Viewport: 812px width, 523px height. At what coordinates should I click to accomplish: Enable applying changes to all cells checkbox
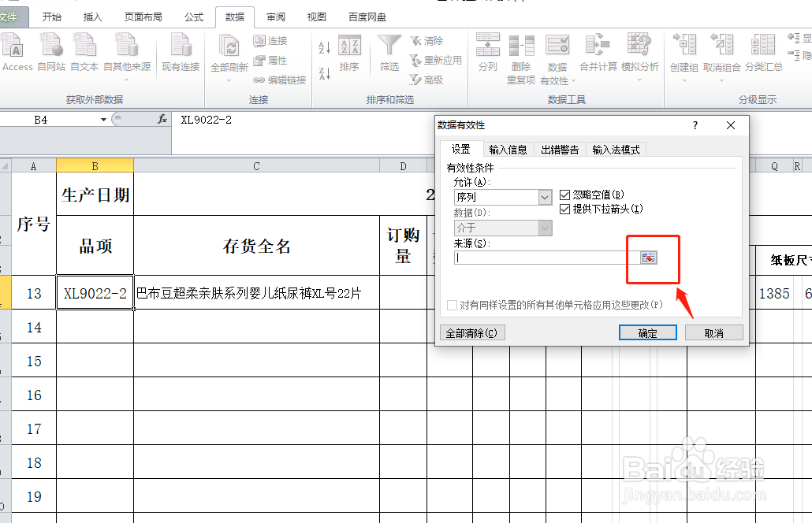click(x=453, y=305)
